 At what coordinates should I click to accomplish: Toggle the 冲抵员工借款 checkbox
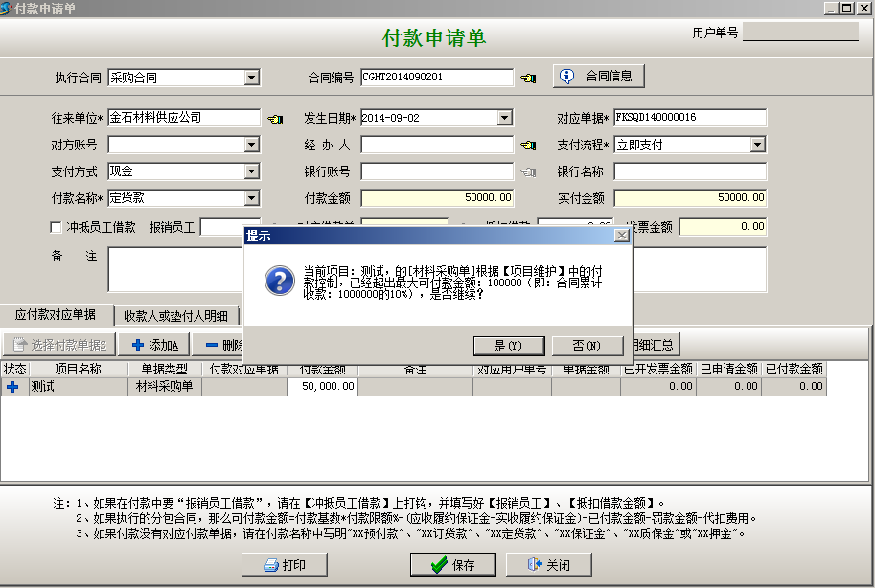coord(56,227)
